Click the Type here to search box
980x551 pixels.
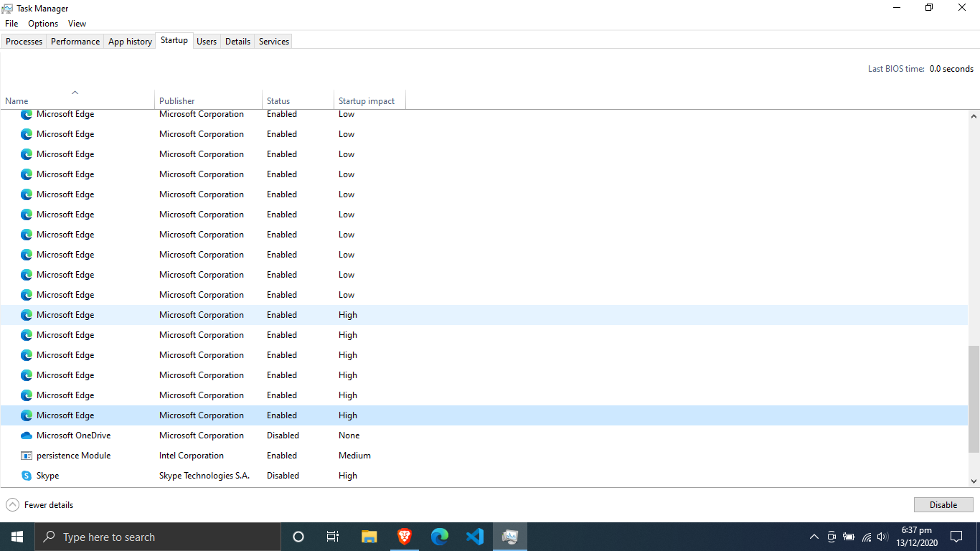[157, 537]
